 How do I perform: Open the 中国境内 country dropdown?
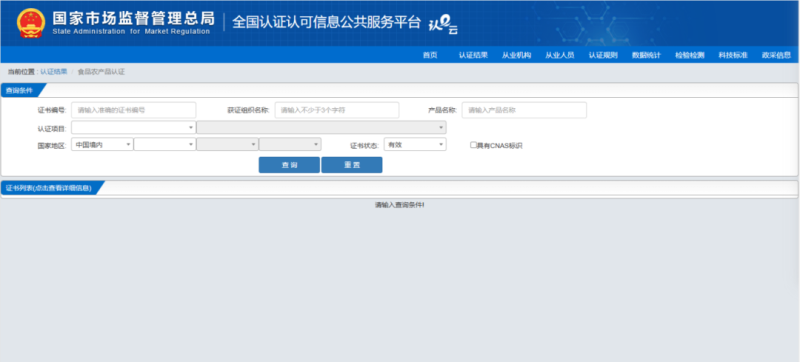tap(102, 145)
